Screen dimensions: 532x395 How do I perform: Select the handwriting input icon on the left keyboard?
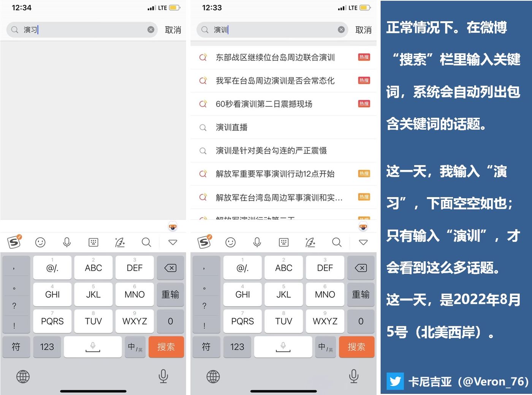tap(120, 242)
